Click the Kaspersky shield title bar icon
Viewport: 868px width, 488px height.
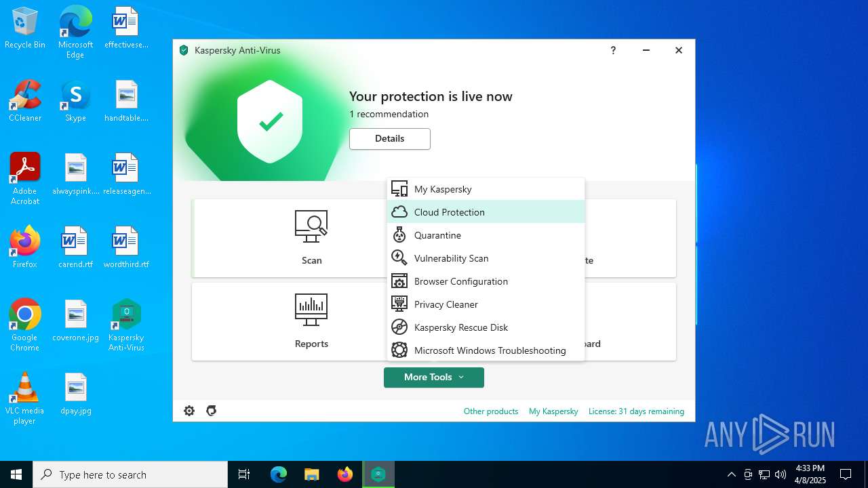(x=184, y=50)
